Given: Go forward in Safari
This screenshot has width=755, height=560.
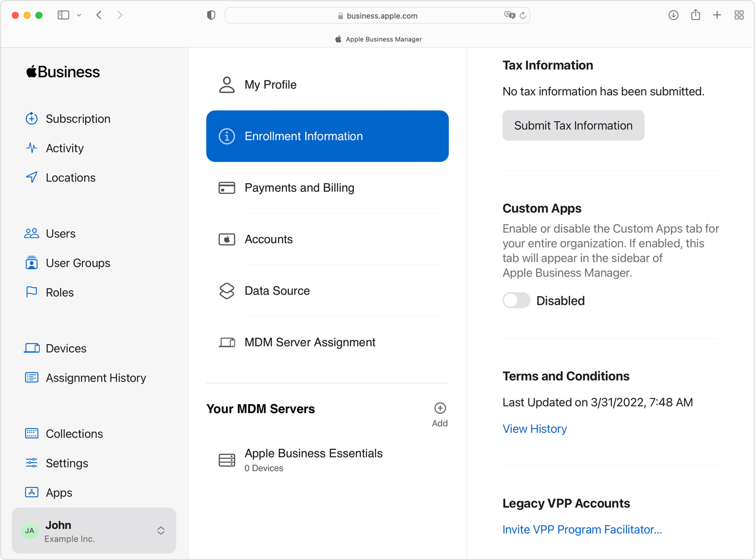Looking at the screenshot, I should (120, 15).
